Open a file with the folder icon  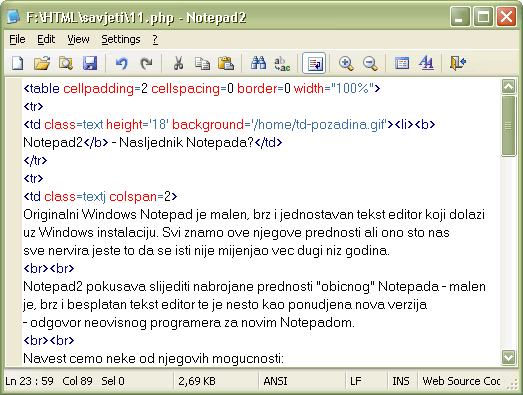[x=42, y=63]
